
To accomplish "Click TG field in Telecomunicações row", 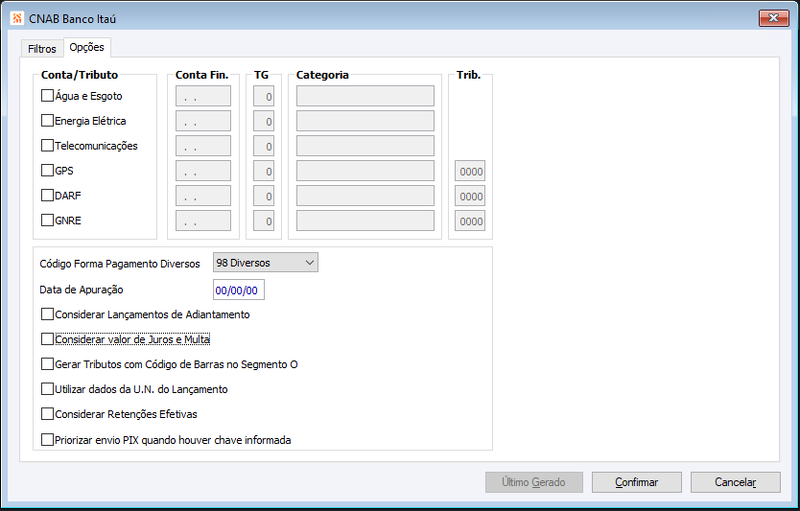I will (x=264, y=146).
